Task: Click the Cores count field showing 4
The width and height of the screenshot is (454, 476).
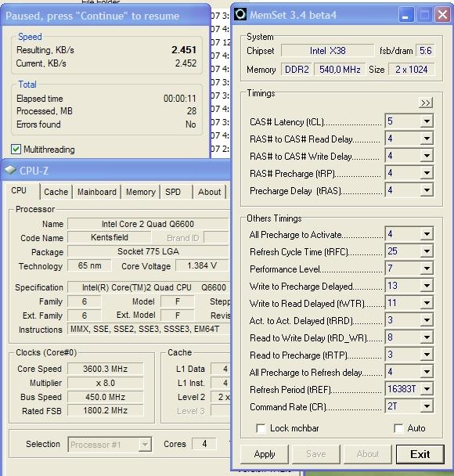Action: 204,444
